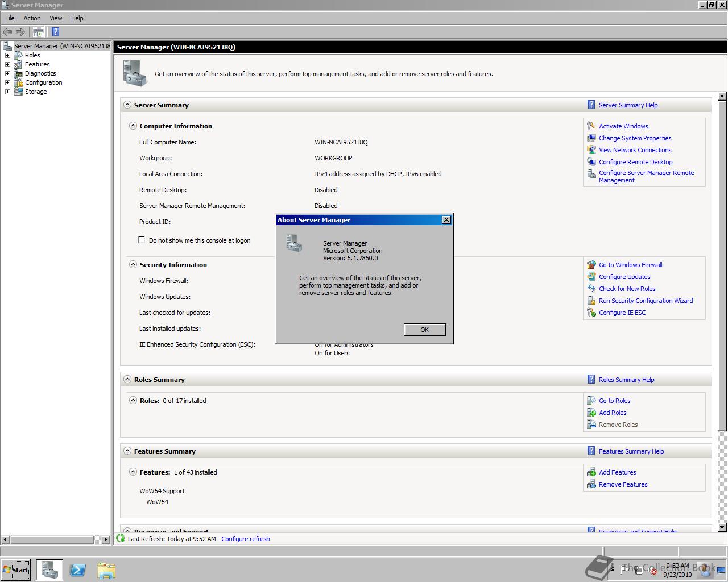Select Server Manager root tree node
Image resolution: width=728 pixels, height=582 pixels.
click(x=62, y=46)
